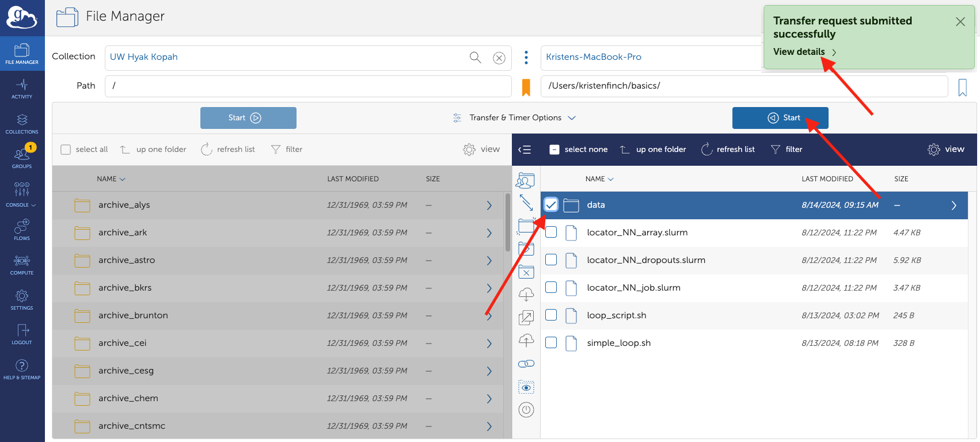Check the locator_NN_array.slurm checkbox
The image size is (980, 442).
pos(551,232)
